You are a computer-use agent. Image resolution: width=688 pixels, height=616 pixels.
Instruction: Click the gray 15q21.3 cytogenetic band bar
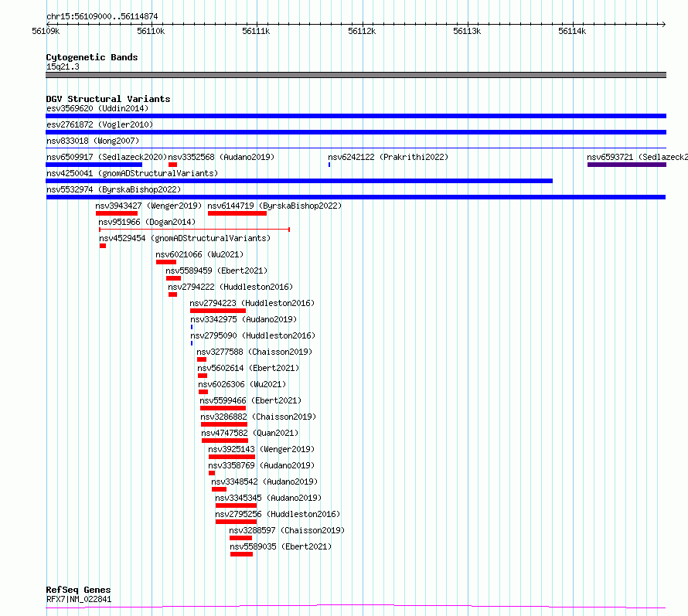pyautogui.click(x=356, y=75)
